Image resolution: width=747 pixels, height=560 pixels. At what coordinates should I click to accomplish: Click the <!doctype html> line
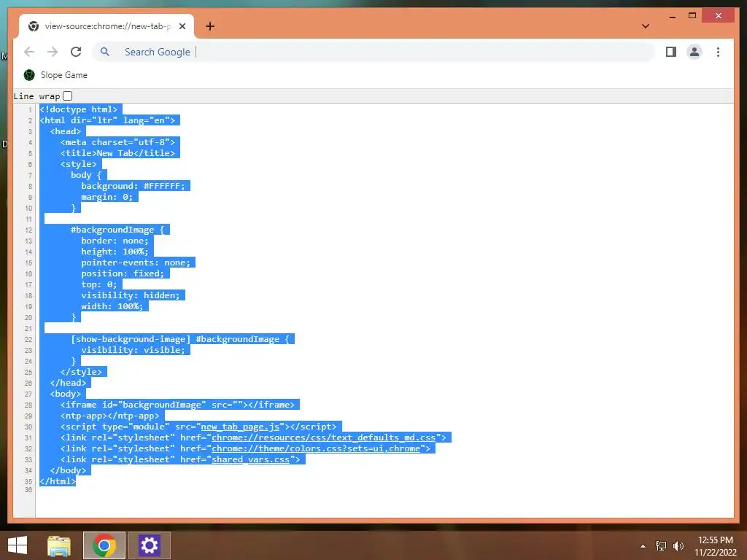click(80, 109)
